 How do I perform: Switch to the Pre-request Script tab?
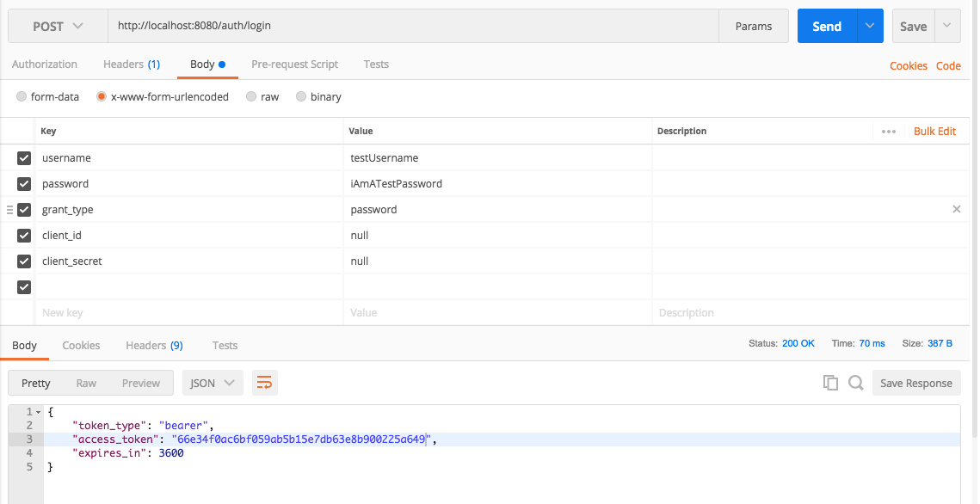pos(294,65)
